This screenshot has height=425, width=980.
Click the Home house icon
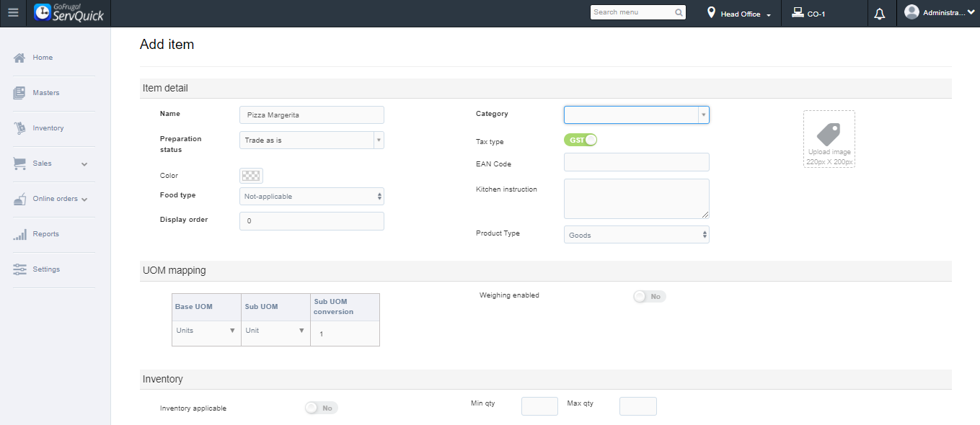19,58
